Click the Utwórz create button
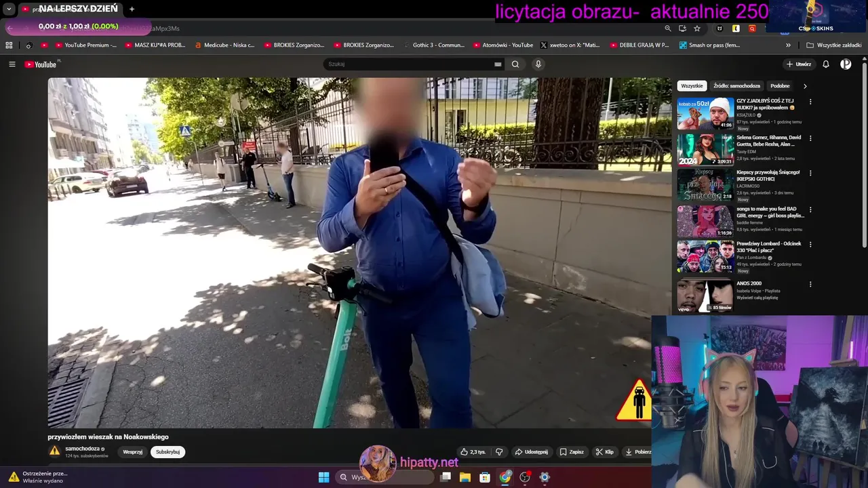 (799, 64)
